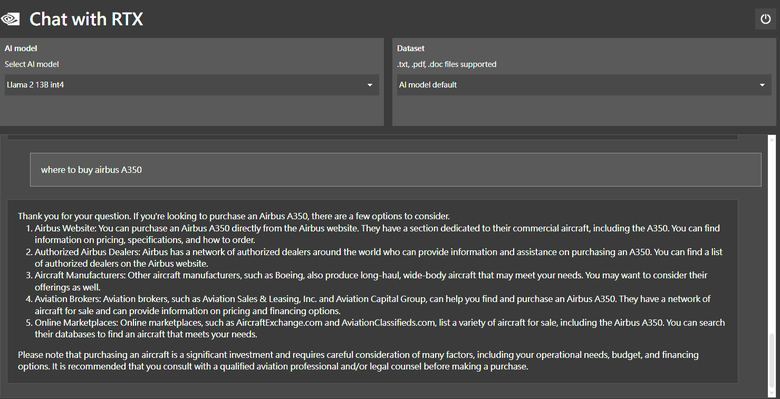
Task: Click the Chat with RTX title
Action: click(x=86, y=19)
